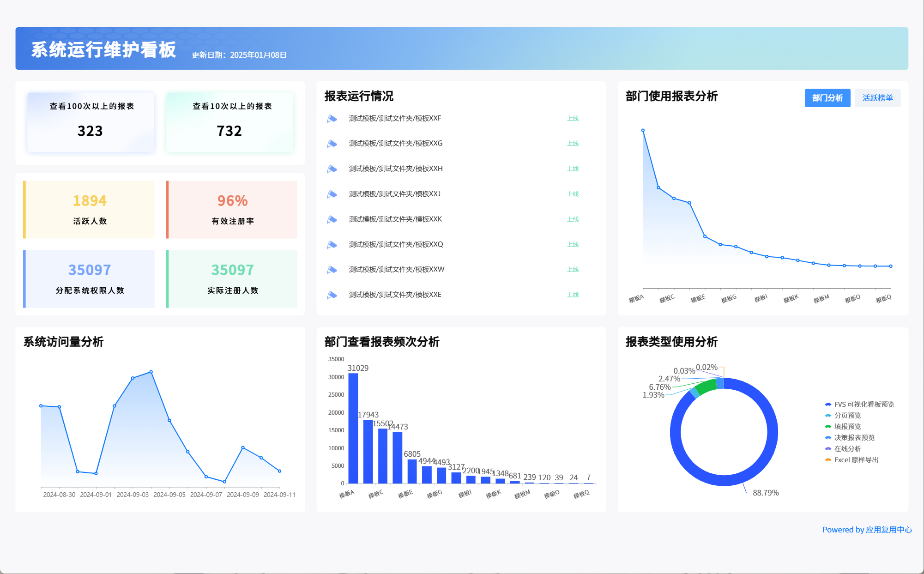Toggle the 填报预览 legend series
Viewport: 924px width, 574px height.
[x=847, y=427]
